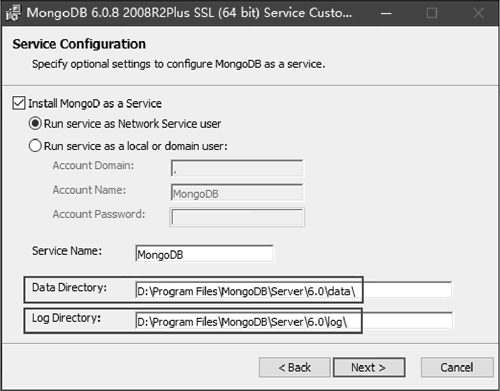Image resolution: width=500 pixels, height=391 pixels.
Task: Click the maximize icon in title bar
Action: tap(432, 13)
